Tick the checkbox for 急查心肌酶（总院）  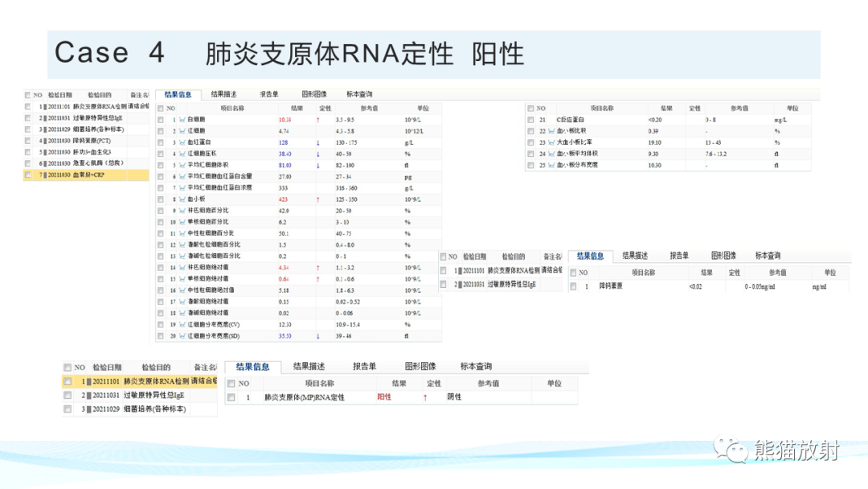27,163
